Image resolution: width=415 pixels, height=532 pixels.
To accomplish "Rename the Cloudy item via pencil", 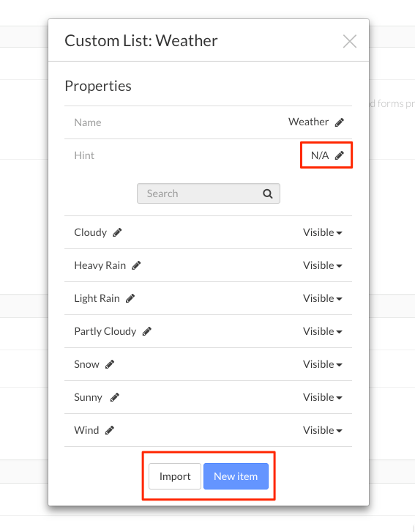I will (117, 232).
